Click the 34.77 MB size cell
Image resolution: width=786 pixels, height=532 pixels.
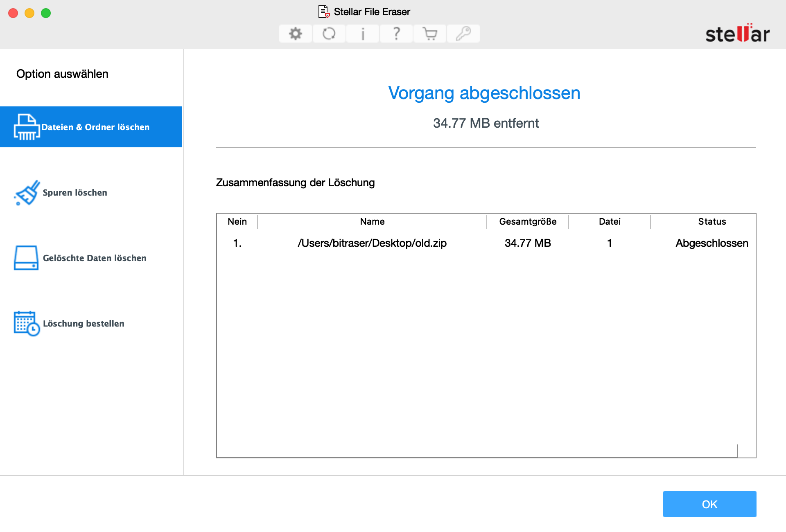(x=528, y=243)
